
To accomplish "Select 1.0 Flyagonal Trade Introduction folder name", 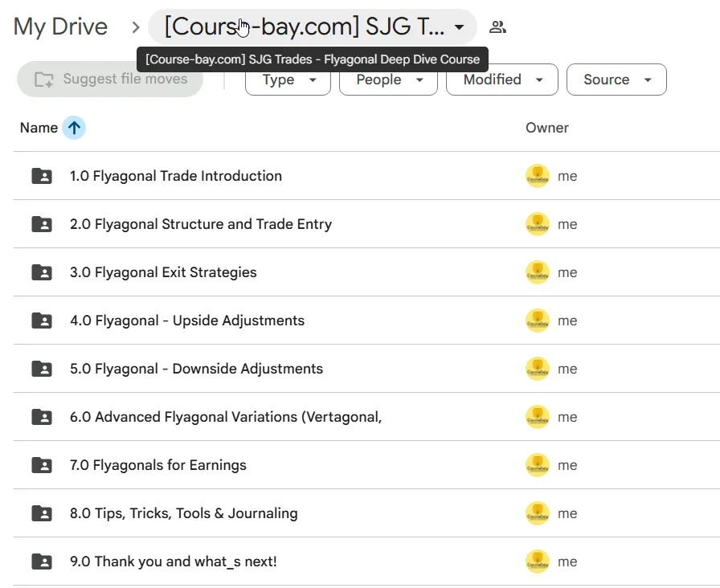I will [x=176, y=176].
